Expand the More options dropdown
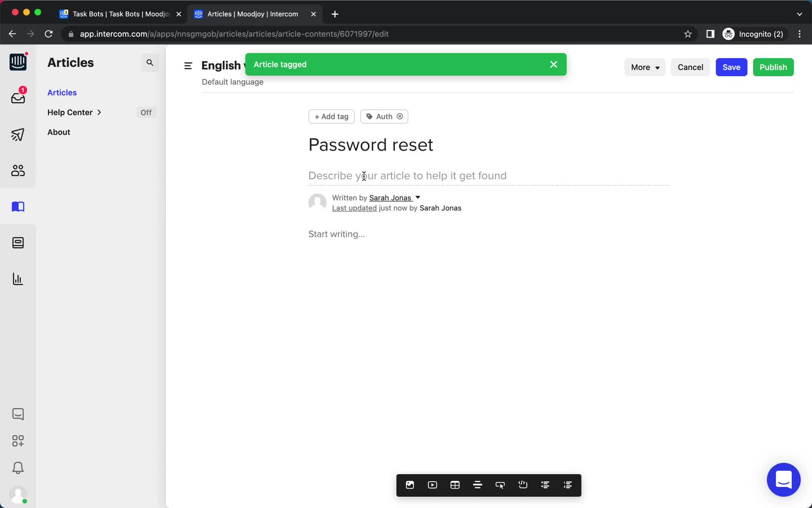This screenshot has height=508, width=812. coord(644,67)
